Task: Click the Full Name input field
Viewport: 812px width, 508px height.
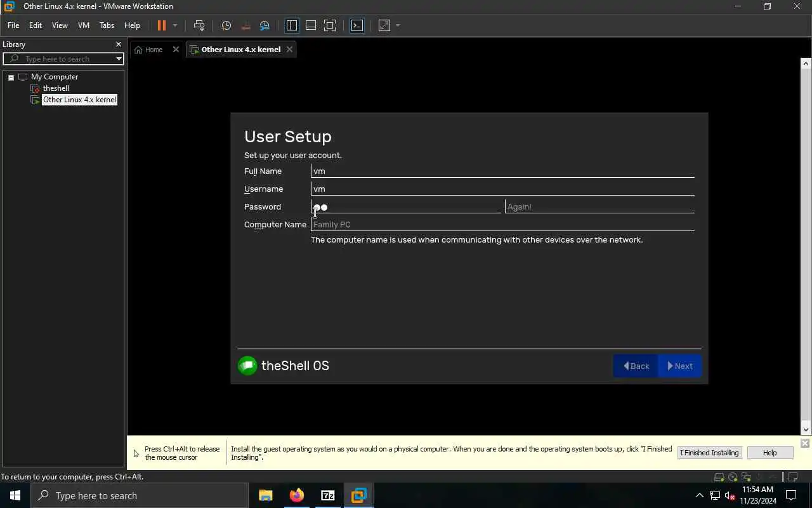Action: click(502, 171)
